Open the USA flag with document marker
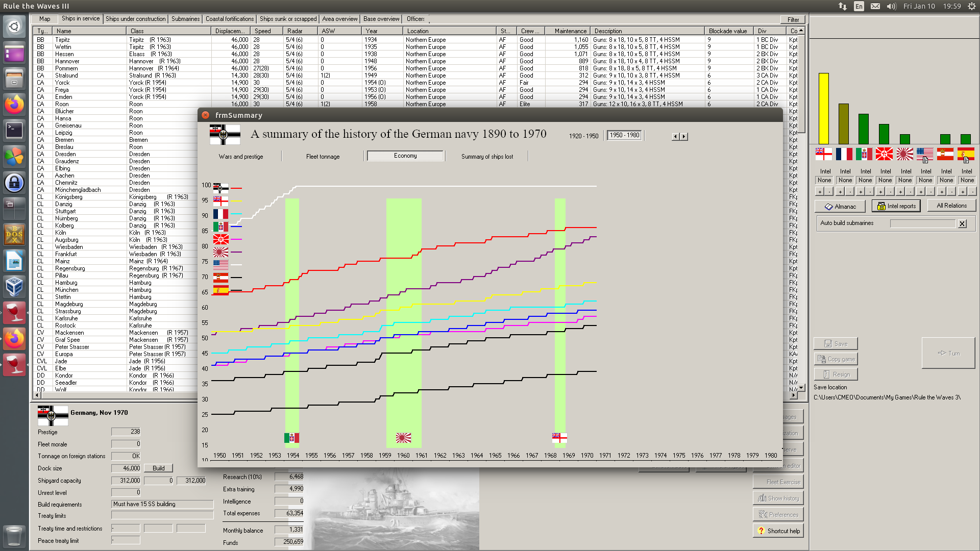Viewport: 980px width, 551px height. coord(924,154)
